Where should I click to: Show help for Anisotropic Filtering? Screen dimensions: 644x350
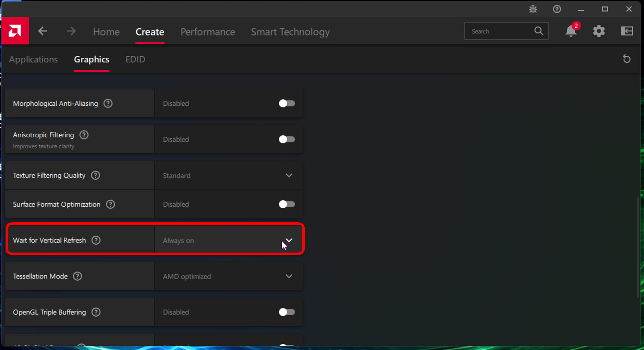click(x=84, y=135)
